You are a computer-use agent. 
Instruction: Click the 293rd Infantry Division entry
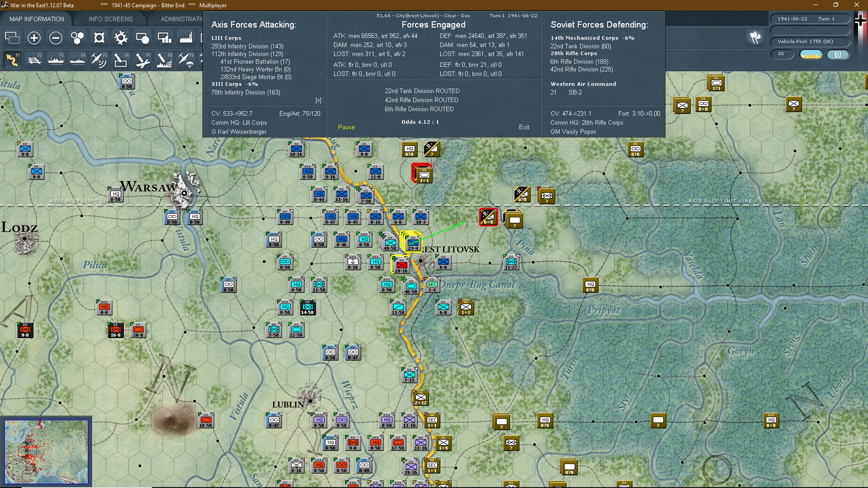pyautogui.click(x=247, y=47)
